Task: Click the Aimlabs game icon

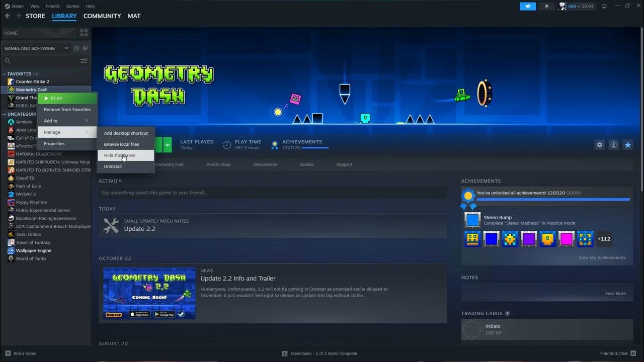Action: point(11,122)
